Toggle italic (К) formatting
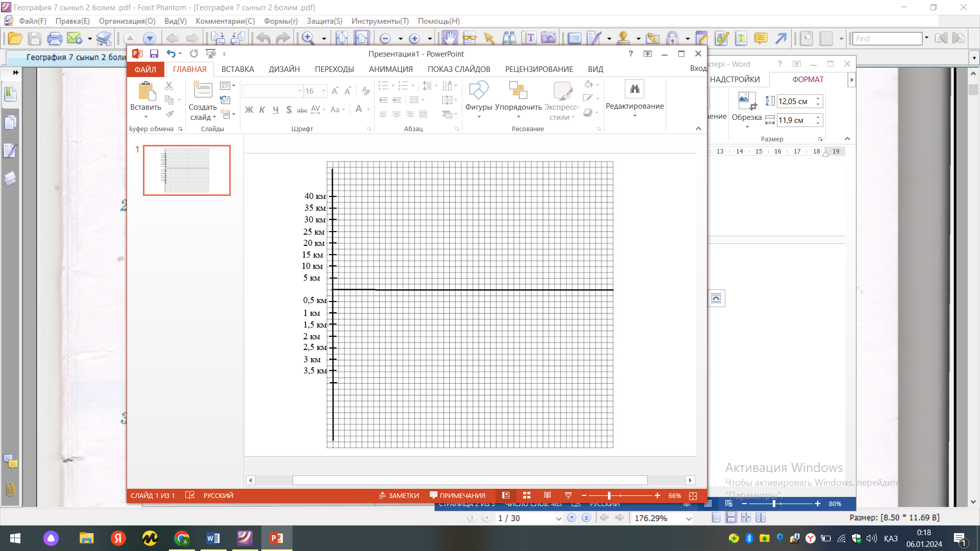Image resolution: width=980 pixels, height=551 pixels. pyautogui.click(x=262, y=110)
